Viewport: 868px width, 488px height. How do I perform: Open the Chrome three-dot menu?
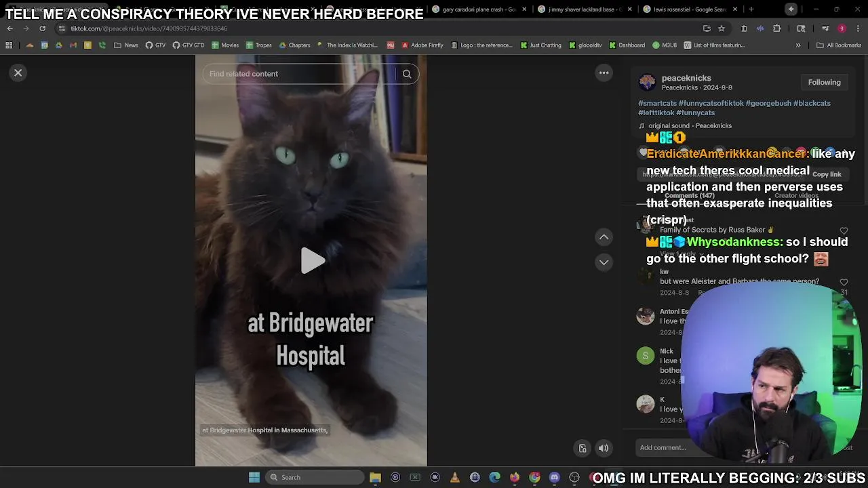click(x=858, y=28)
